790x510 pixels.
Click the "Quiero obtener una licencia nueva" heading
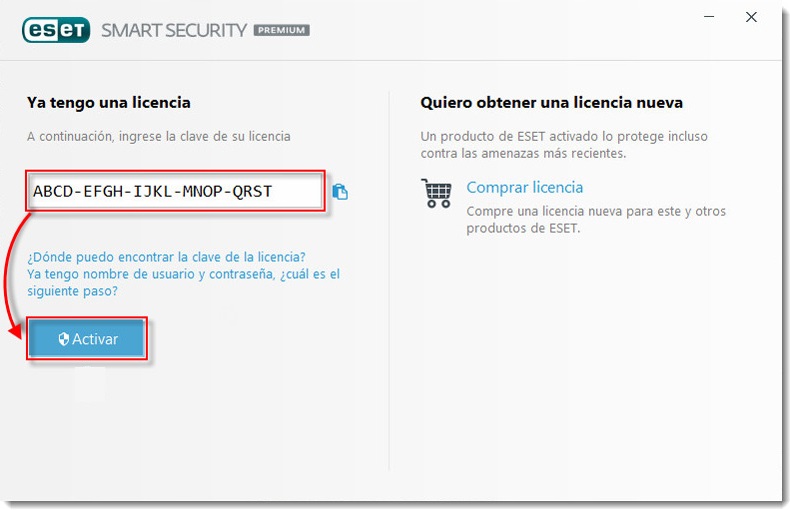[x=551, y=102]
